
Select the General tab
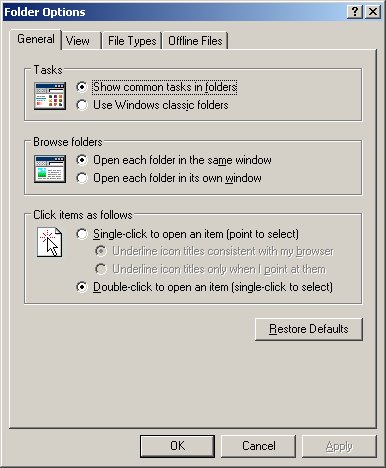tap(36, 39)
